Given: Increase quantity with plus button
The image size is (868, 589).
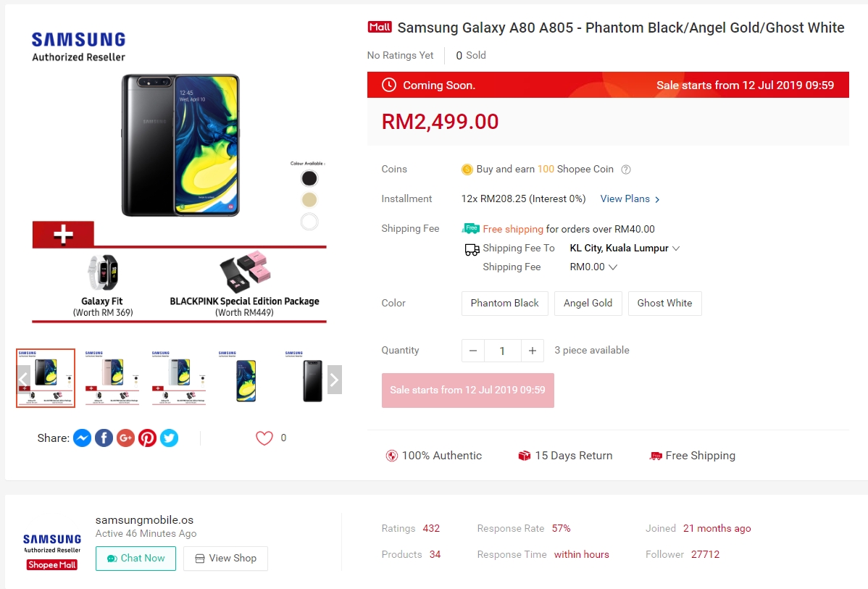Looking at the screenshot, I should (x=532, y=351).
